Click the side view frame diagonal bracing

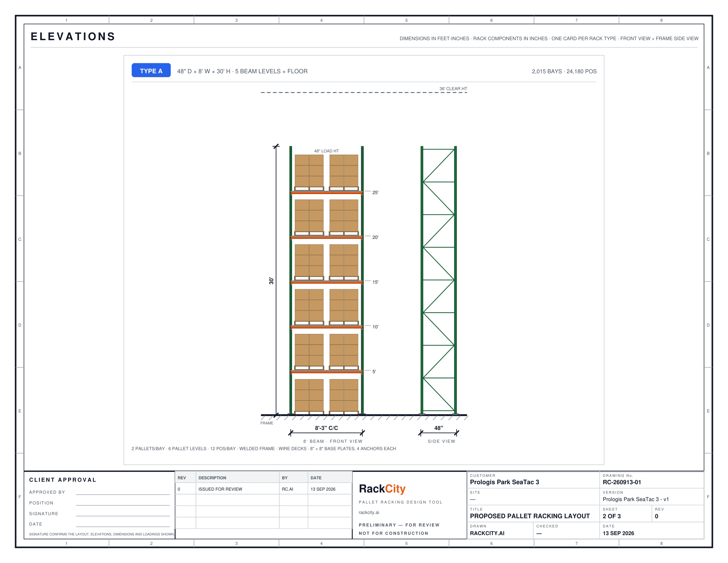[439, 279]
